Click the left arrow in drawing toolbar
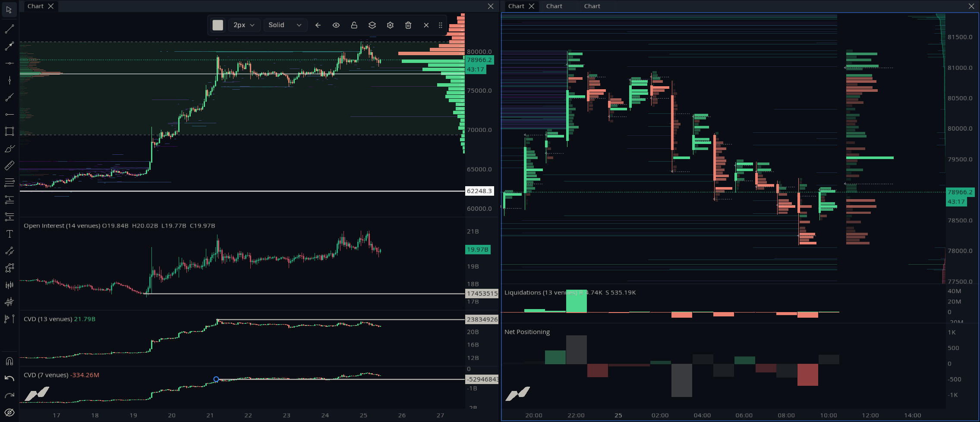Viewport: 980px width, 422px height. [x=318, y=25]
